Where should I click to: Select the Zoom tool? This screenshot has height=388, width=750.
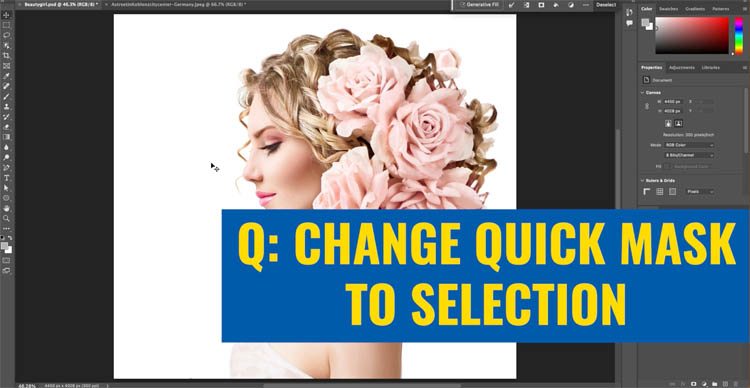[7, 218]
